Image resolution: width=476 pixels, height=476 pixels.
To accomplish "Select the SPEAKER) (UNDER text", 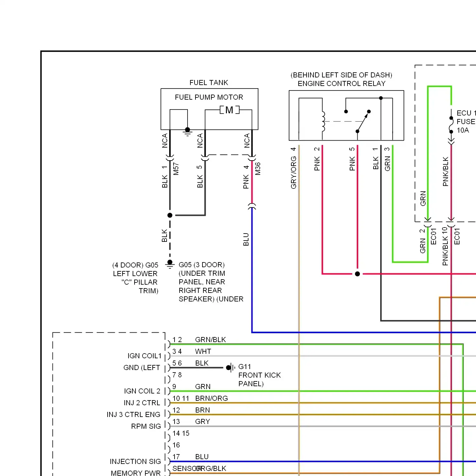I will [x=211, y=299].
